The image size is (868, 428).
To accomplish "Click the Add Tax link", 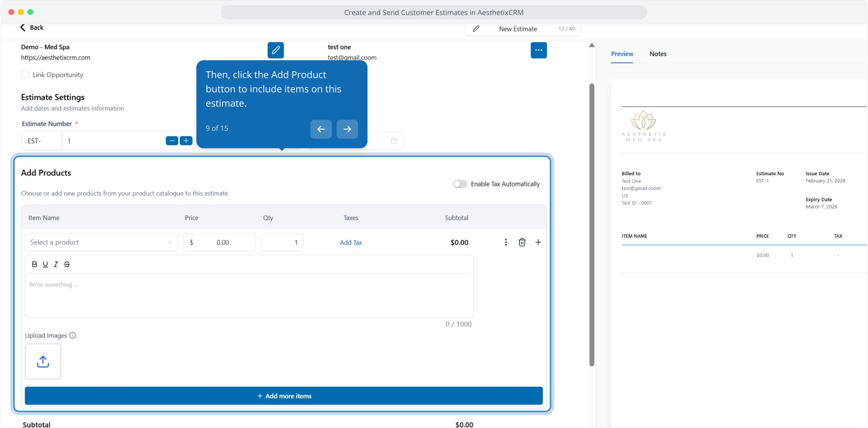I will click(x=351, y=243).
